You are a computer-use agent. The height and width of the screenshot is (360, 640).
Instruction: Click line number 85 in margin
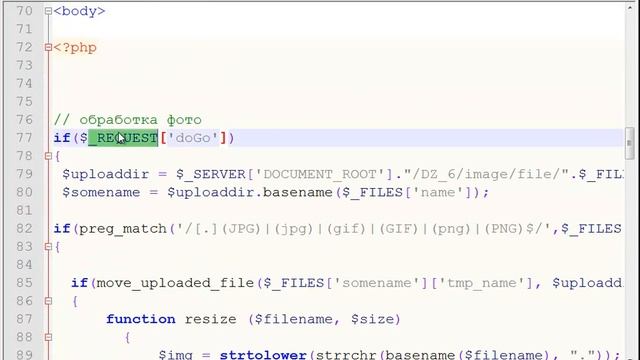[x=24, y=283]
